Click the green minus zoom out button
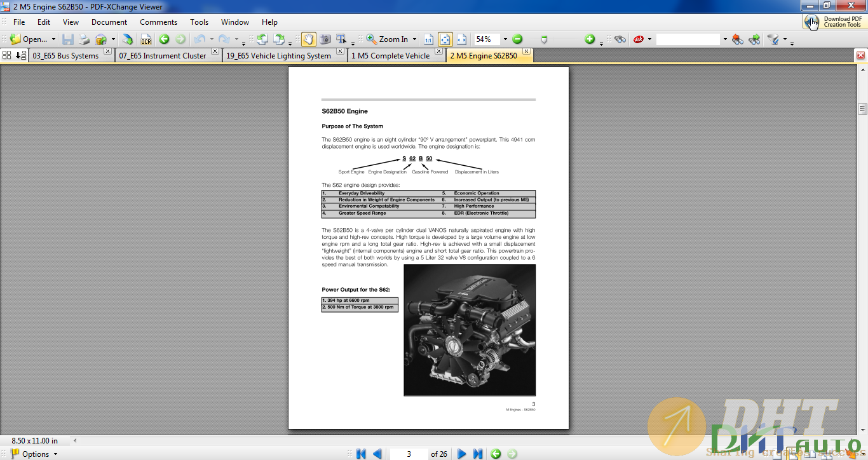 coord(517,39)
